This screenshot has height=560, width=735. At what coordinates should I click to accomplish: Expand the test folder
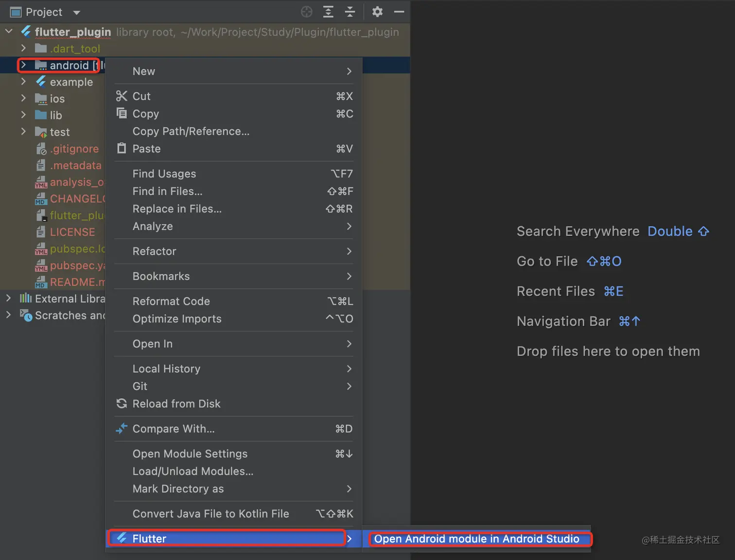click(23, 132)
